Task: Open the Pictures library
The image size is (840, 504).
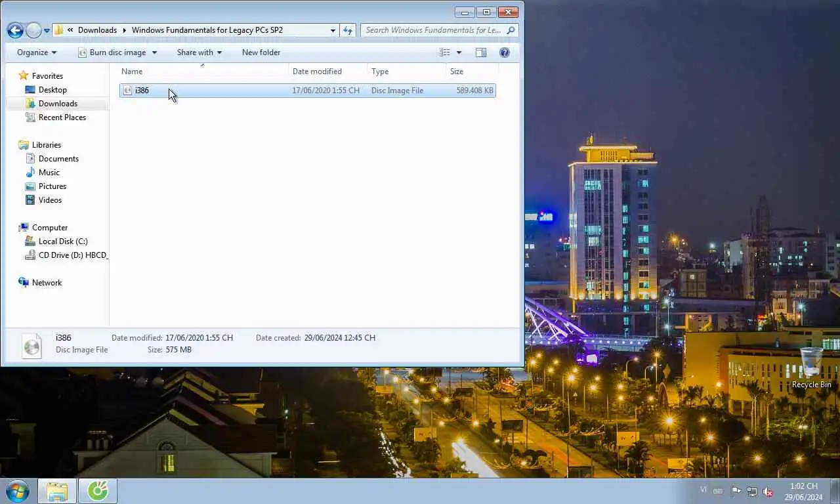Action: [52, 186]
